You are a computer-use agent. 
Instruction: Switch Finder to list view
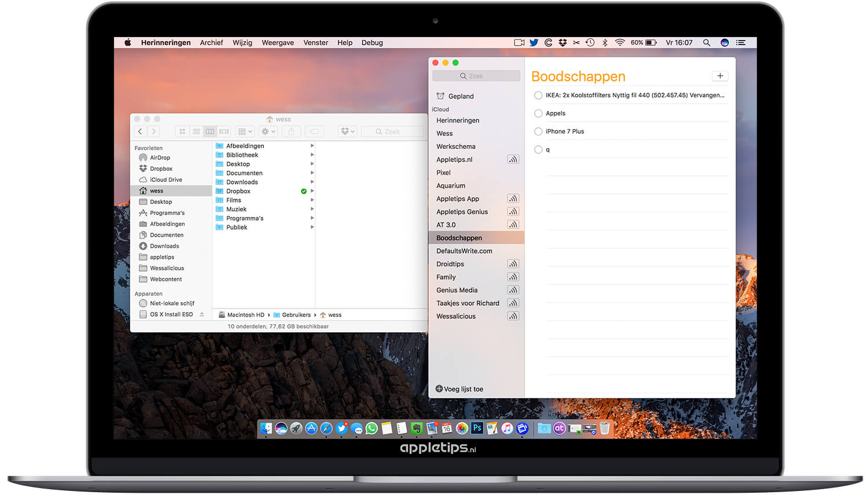[x=196, y=131]
